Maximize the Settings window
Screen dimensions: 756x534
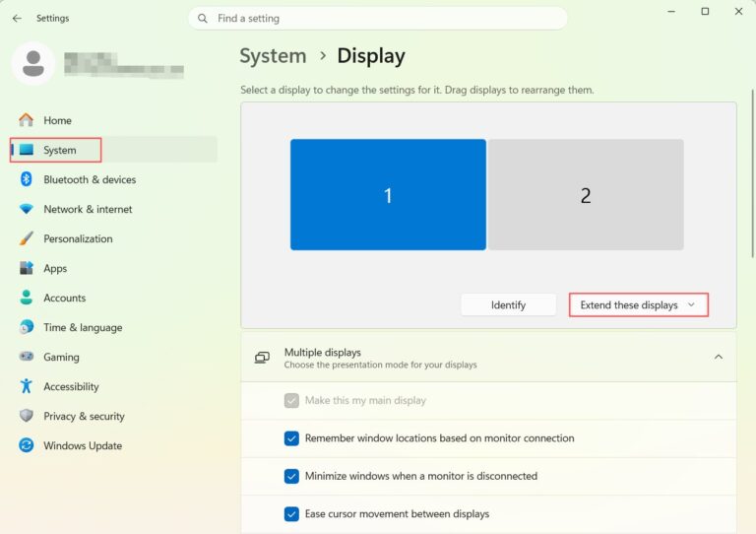pyautogui.click(x=705, y=11)
